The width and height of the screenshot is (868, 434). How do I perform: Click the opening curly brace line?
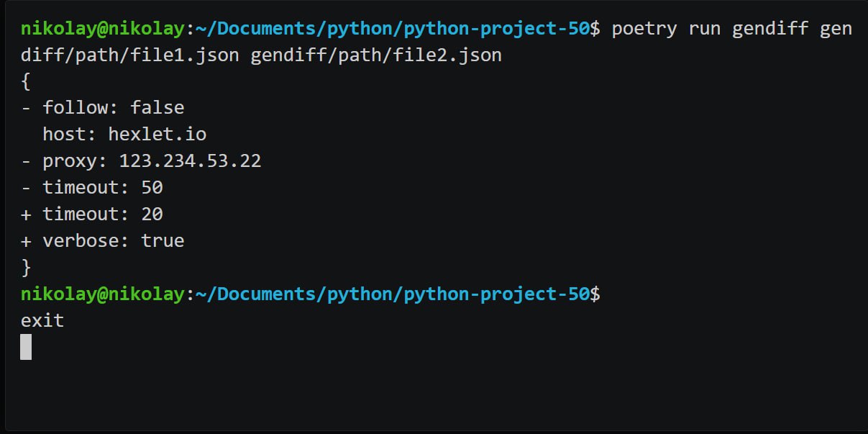pyautogui.click(x=26, y=82)
